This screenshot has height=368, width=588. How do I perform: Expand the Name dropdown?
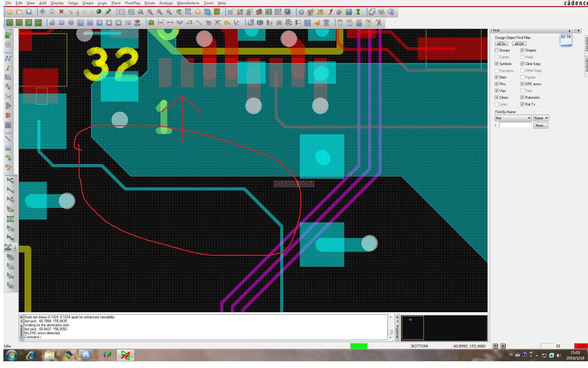541,118
